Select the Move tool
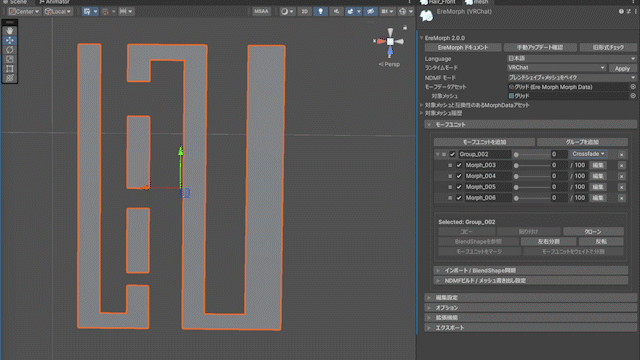640x360 pixels. 10,40
